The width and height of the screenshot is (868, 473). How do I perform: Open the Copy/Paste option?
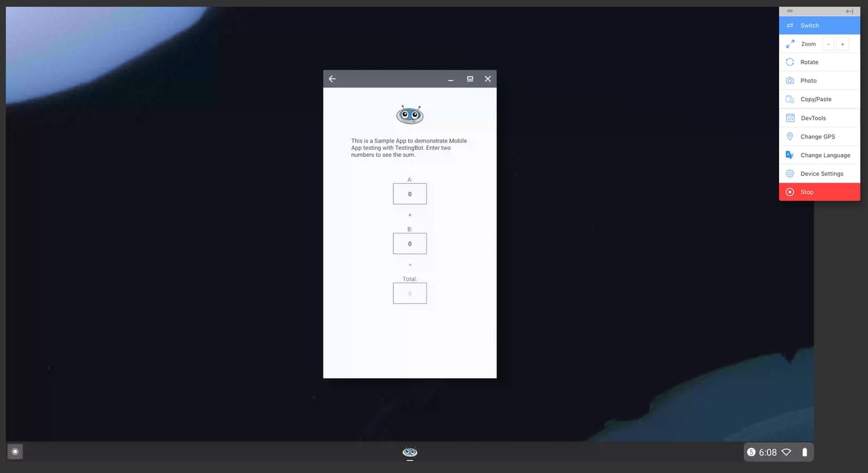(x=819, y=99)
